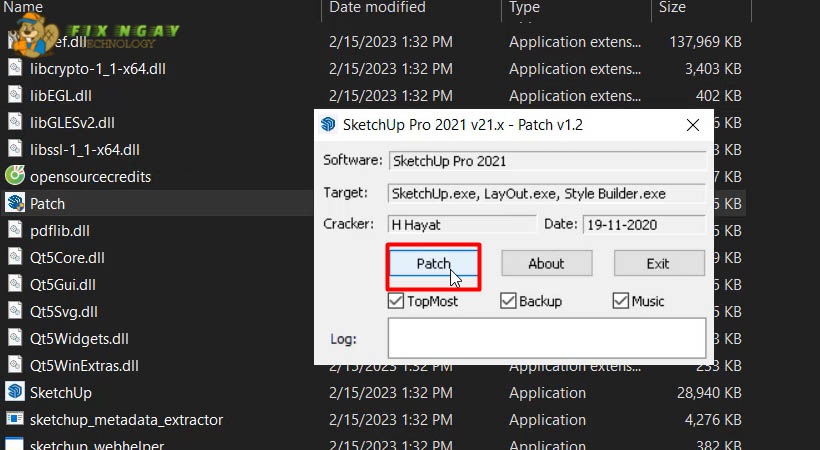Disable the Backup checkbox
The width and height of the screenshot is (820, 450).
[x=508, y=301]
